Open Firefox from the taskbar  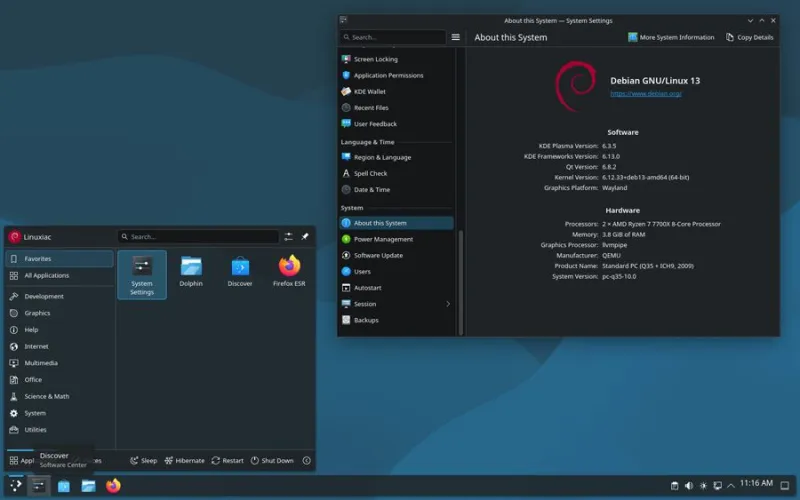[113, 486]
